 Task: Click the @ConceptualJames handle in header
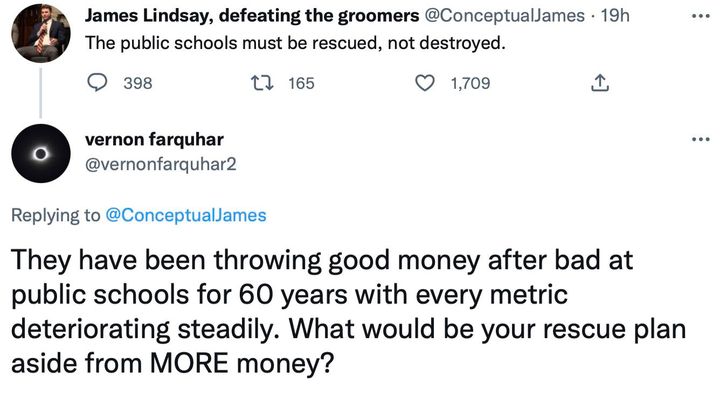tap(505, 16)
